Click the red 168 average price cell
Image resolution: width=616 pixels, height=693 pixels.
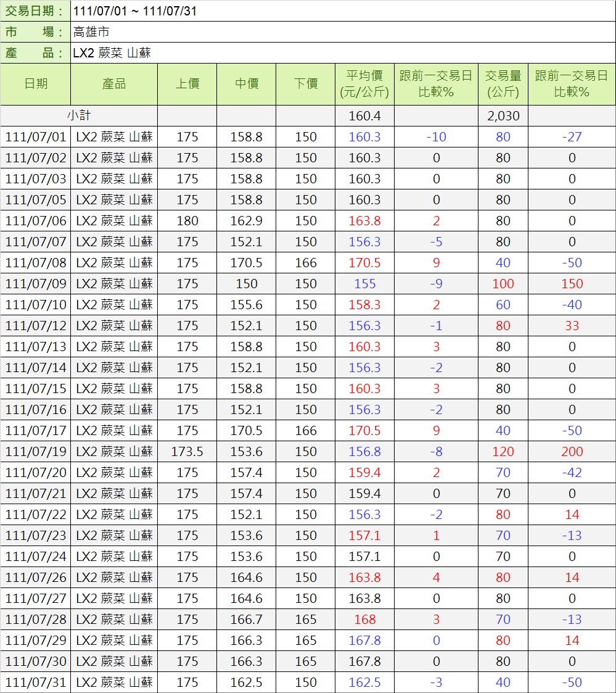coord(364,620)
